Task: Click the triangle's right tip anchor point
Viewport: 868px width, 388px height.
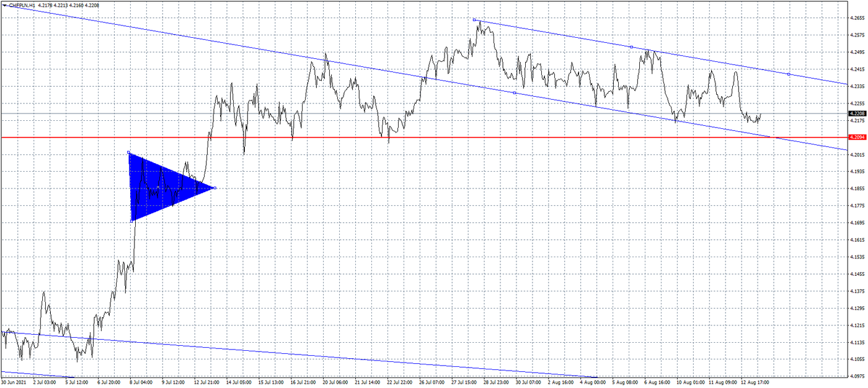Action: point(215,188)
